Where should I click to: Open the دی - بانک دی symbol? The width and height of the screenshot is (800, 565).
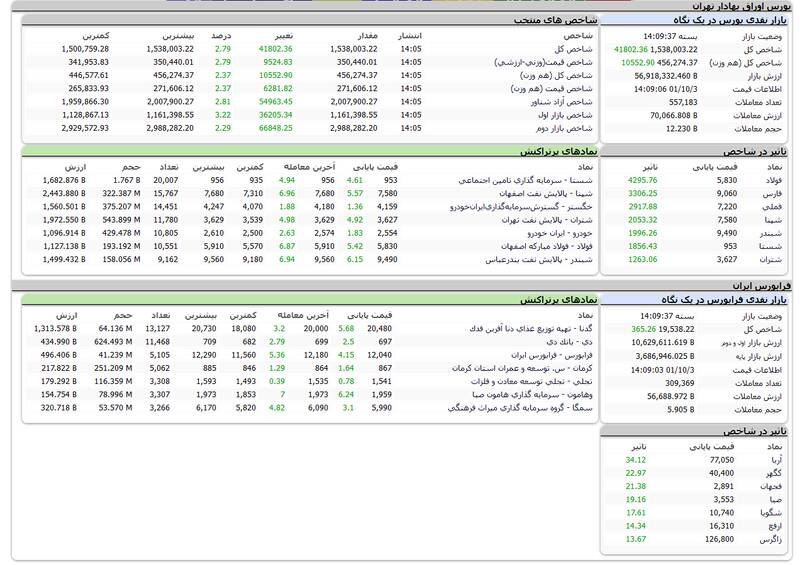coord(569,342)
